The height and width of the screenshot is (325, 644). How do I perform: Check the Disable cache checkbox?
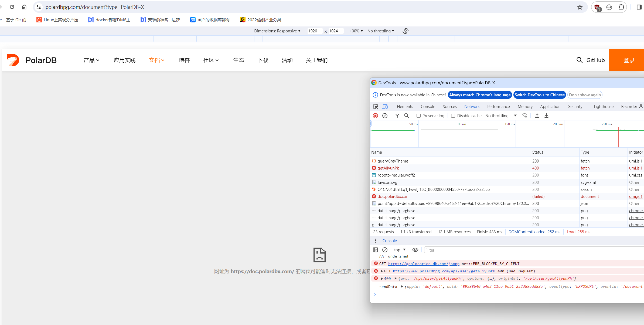pyautogui.click(x=453, y=116)
